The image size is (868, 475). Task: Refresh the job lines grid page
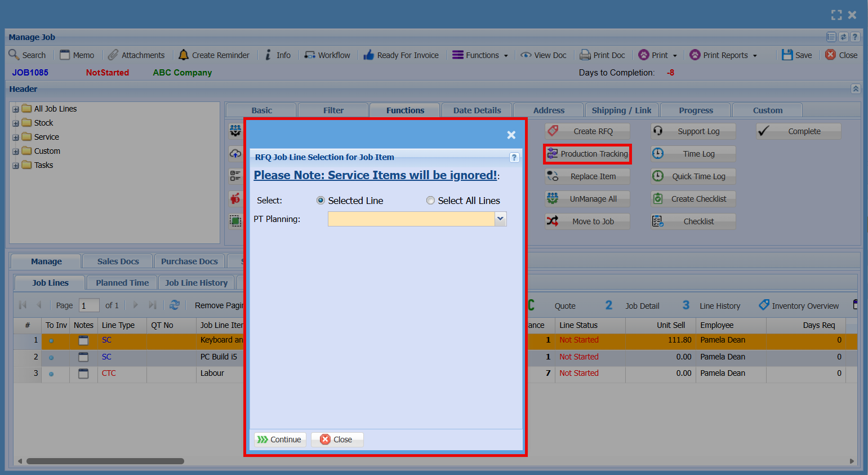click(175, 305)
